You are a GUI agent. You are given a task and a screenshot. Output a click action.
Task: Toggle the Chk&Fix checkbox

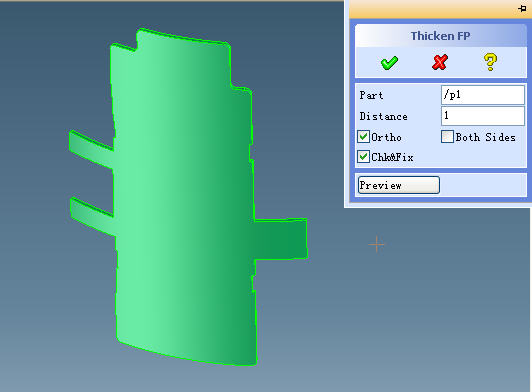pyautogui.click(x=363, y=156)
